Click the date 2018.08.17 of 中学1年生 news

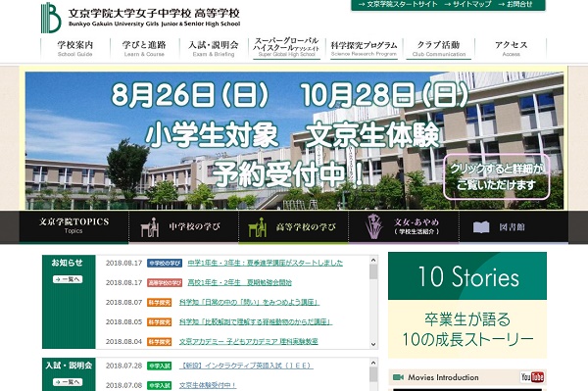[123, 263]
